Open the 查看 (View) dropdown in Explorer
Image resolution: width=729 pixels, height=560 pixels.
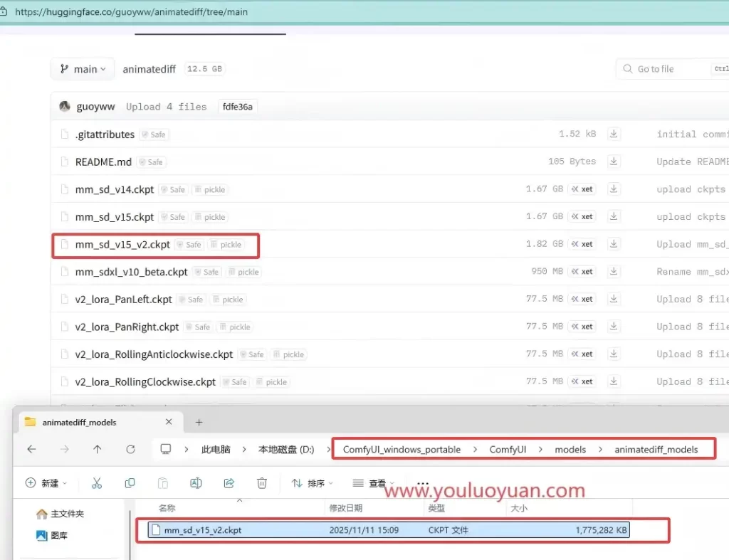pyautogui.click(x=374, y=483)
